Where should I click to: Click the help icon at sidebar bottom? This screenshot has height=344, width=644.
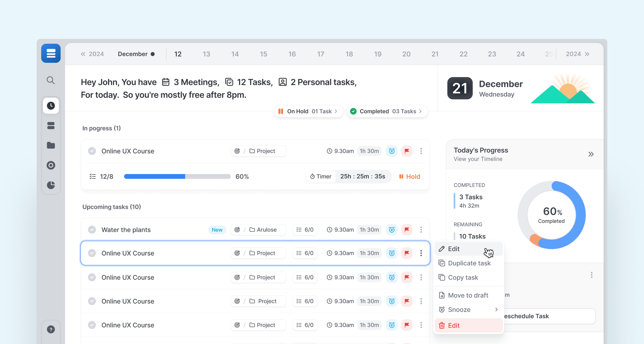51,329
